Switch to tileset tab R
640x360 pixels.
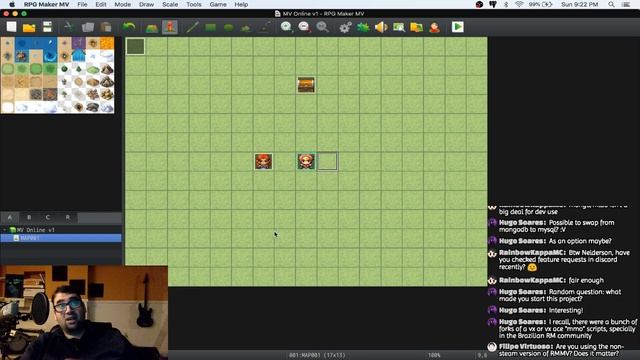click(x=67, y=217)
